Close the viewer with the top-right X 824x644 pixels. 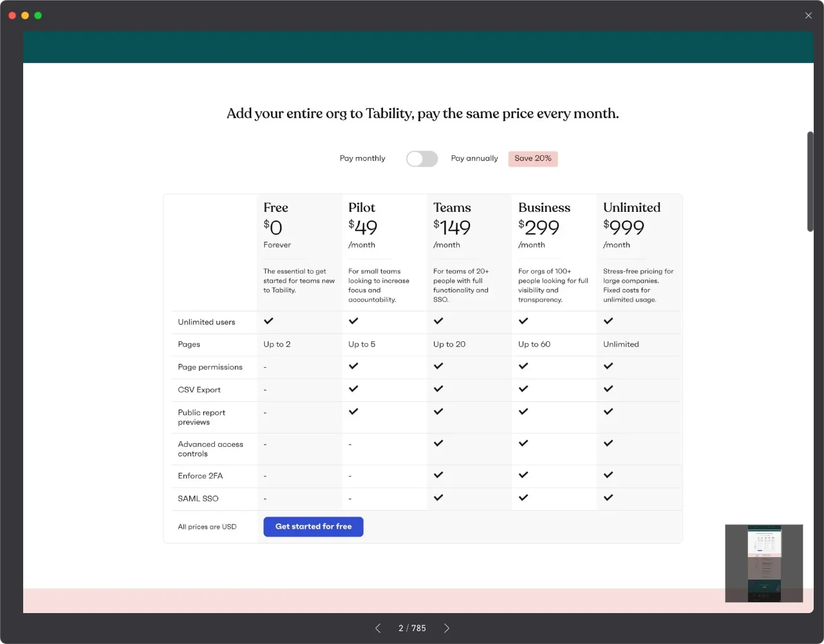pos(808,15)
